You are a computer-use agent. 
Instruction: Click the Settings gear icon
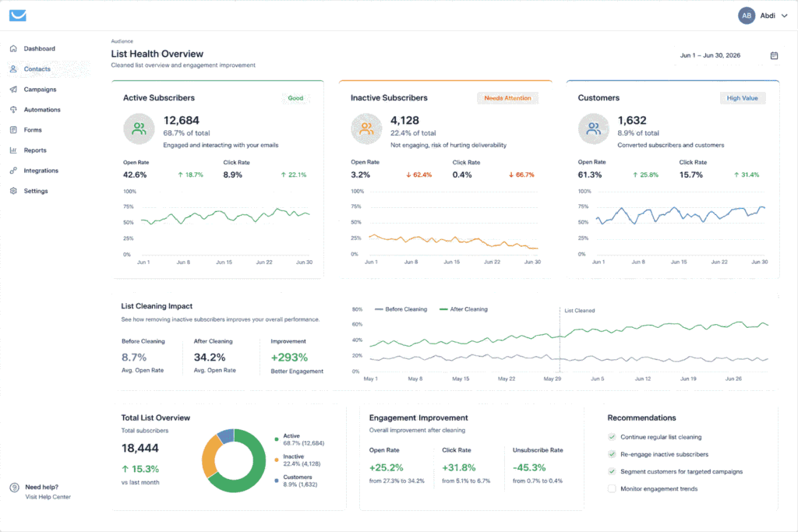(13, 192)
